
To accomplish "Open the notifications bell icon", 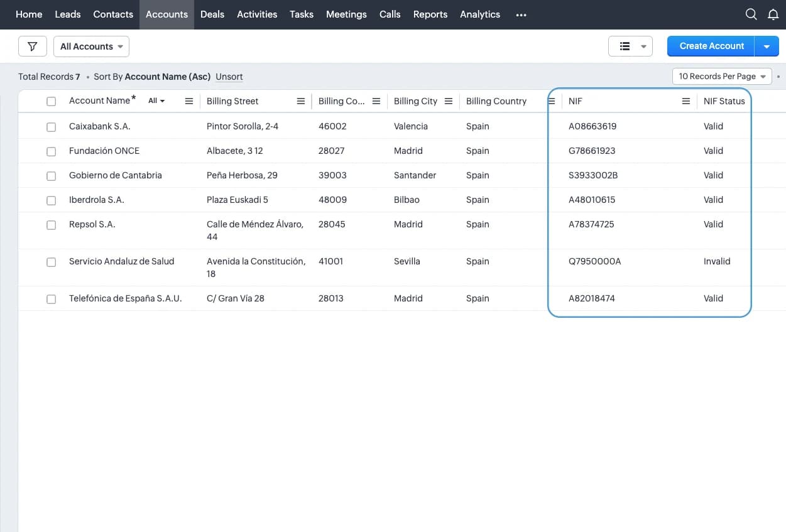I will click(x=773, y=14).
